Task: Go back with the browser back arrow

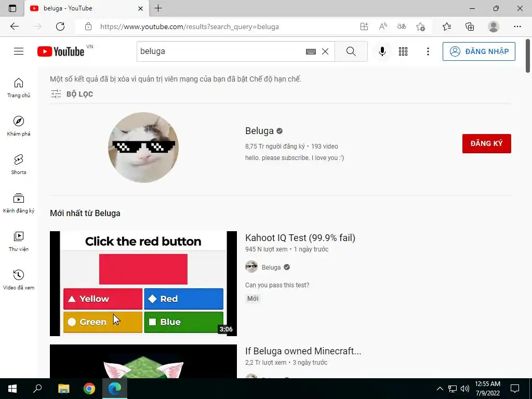Action: (x=14, y=26)
